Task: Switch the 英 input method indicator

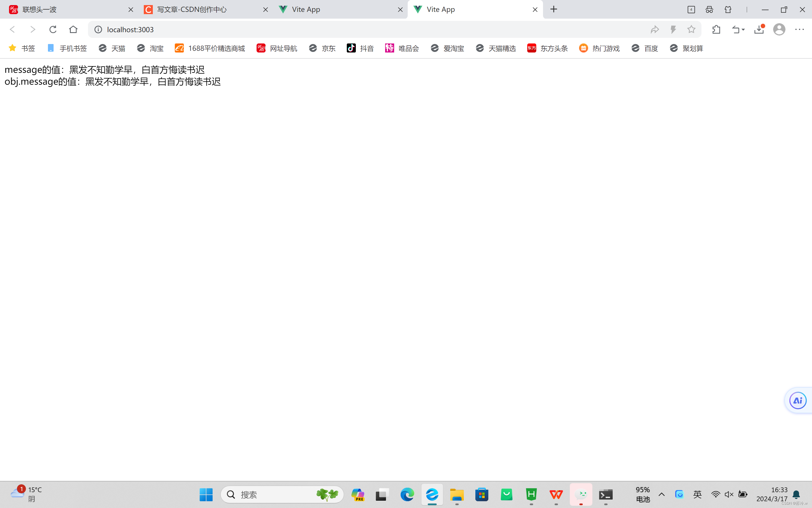Action: click(x=697, y=494)
